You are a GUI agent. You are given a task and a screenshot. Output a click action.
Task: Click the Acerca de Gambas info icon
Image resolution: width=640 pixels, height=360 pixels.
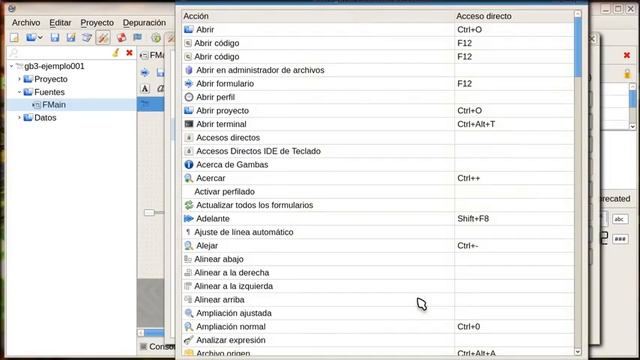[189, 164]
